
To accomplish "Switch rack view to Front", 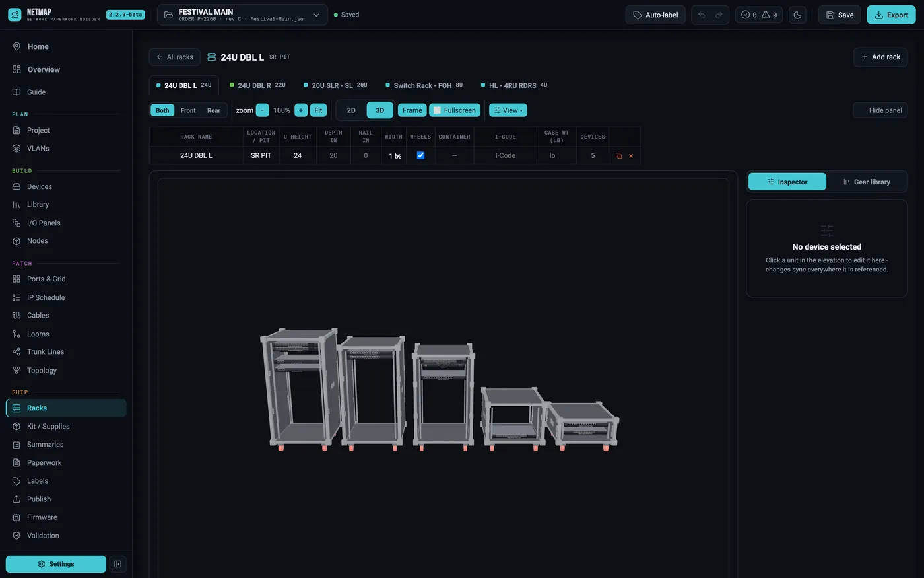I will tap(188, 110).
